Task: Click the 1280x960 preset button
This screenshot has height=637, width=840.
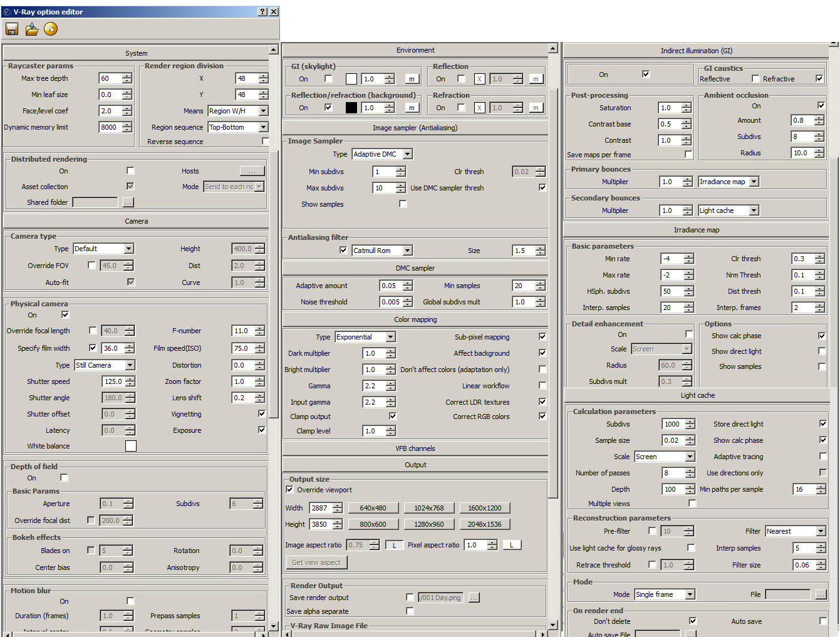Action: click(428, 524)
